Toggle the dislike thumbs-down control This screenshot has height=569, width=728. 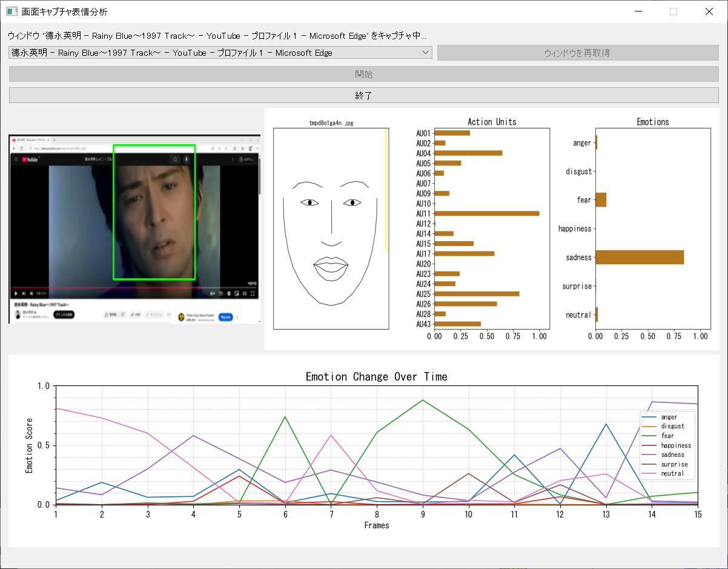pyautogui.click(x=122, y=314)
